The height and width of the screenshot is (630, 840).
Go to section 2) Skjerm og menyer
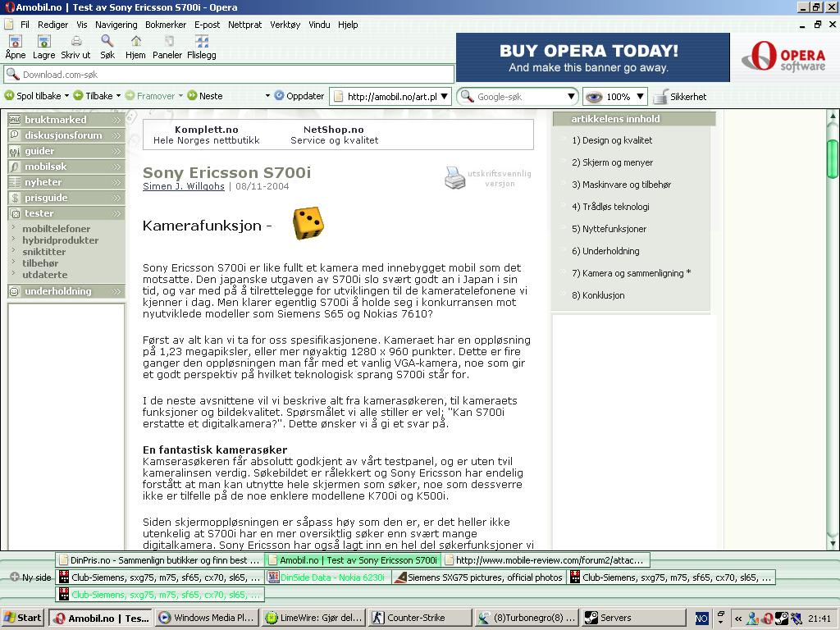point(612,162)
